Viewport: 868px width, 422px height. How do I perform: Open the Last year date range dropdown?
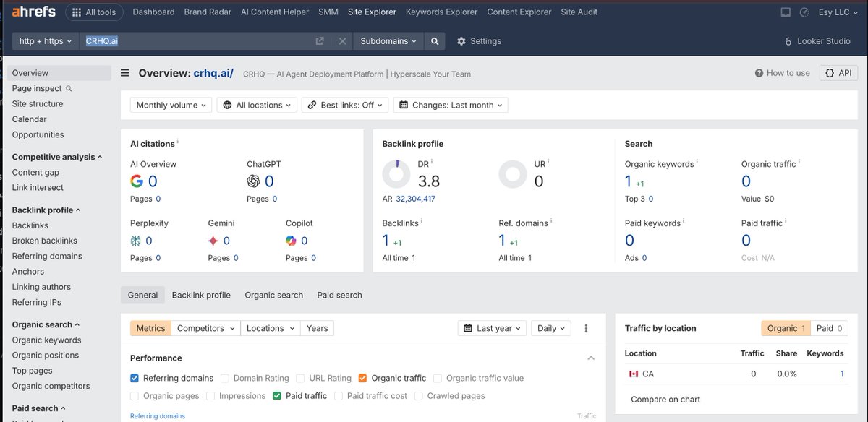(x=493, y=328)
